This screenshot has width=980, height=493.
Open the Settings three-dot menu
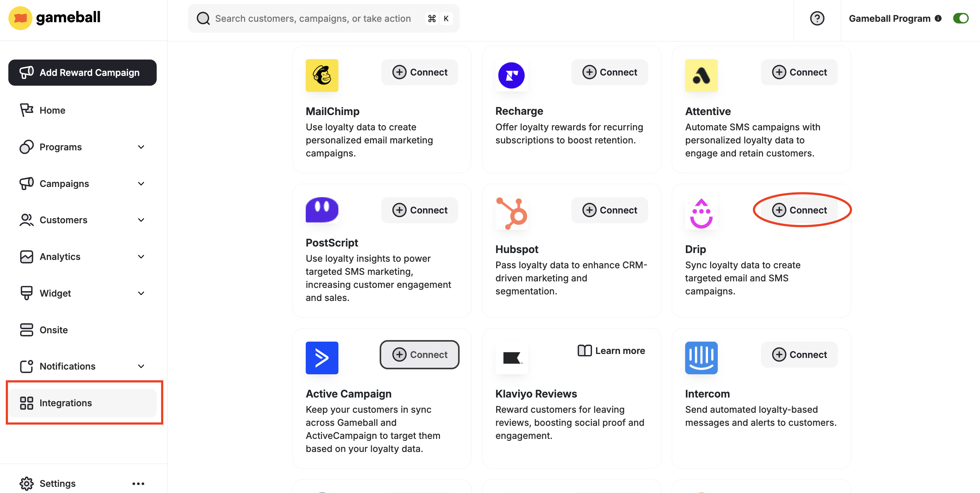click(138, 483)
